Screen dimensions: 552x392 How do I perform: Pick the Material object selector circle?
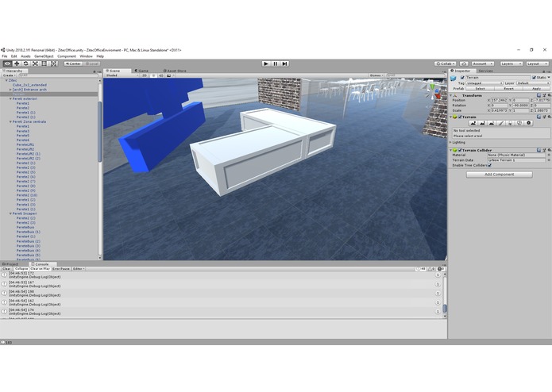[549, 155]
